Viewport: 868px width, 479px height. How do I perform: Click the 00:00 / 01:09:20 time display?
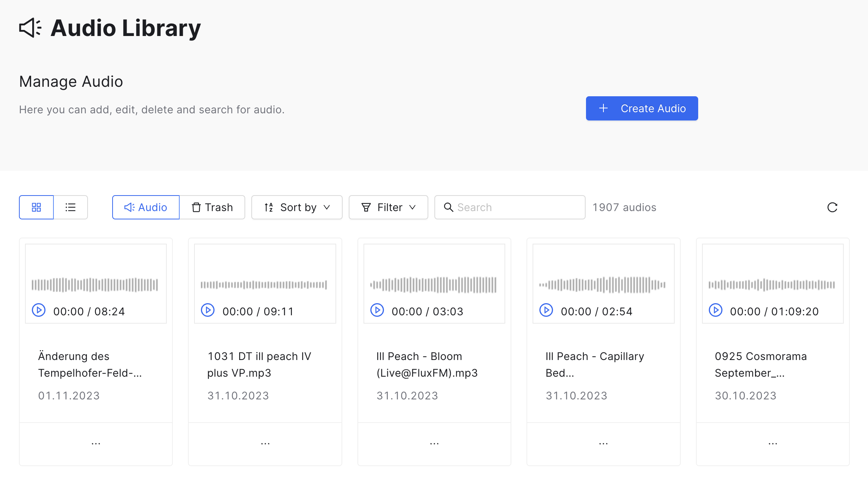[x=774, y=312]
